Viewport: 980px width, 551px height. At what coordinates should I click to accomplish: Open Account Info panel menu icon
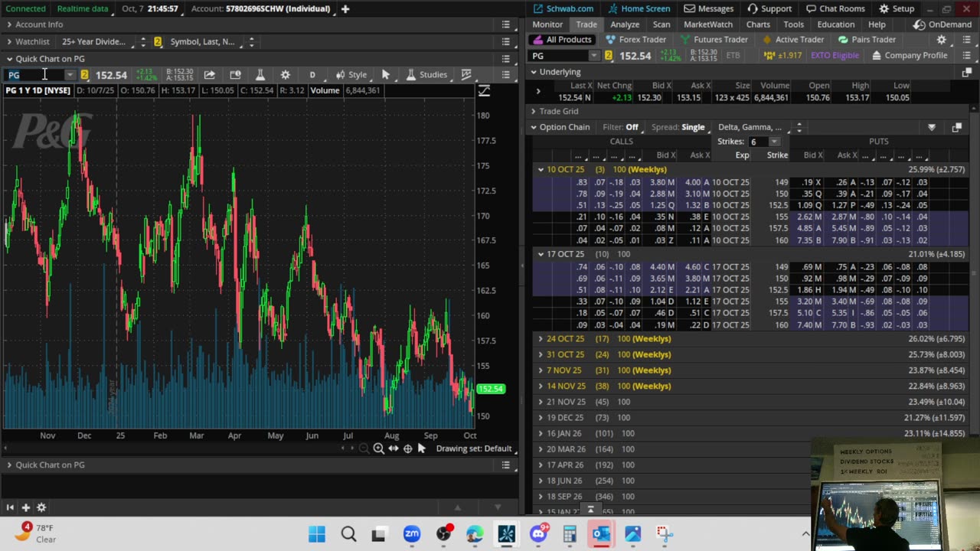pos(505,24)
